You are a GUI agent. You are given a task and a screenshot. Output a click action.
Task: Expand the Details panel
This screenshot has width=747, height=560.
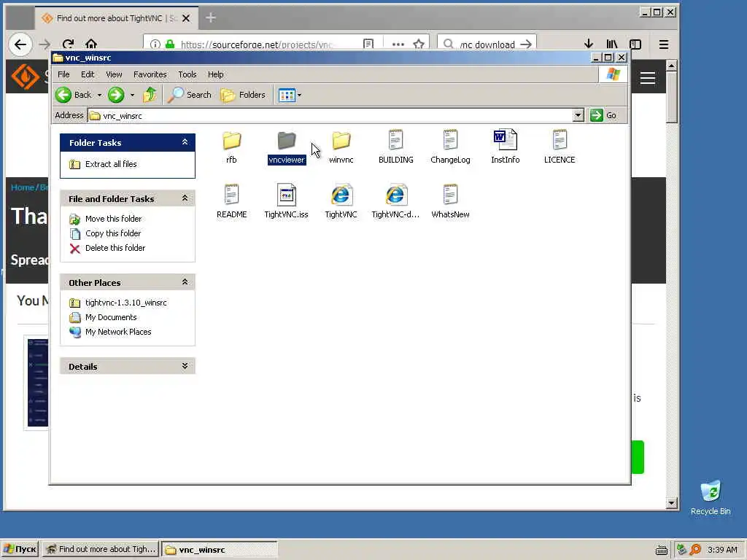coord(185,366)
